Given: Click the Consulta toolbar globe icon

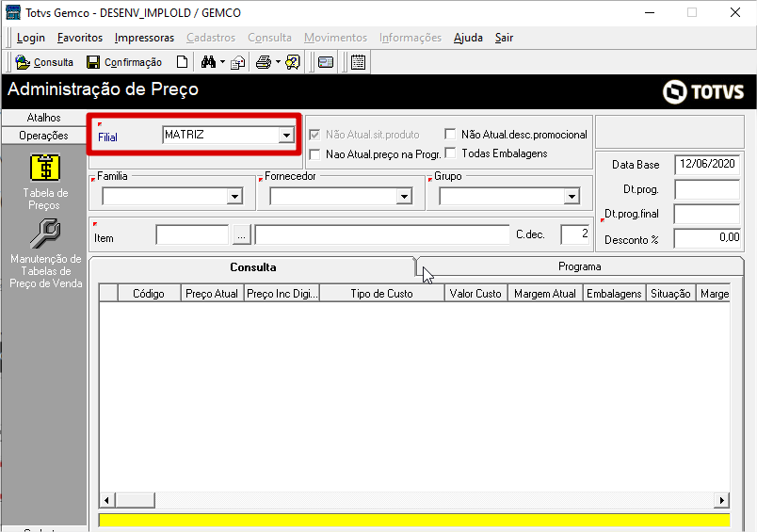Looking at the screenshot, I should (x=23, y=62).
